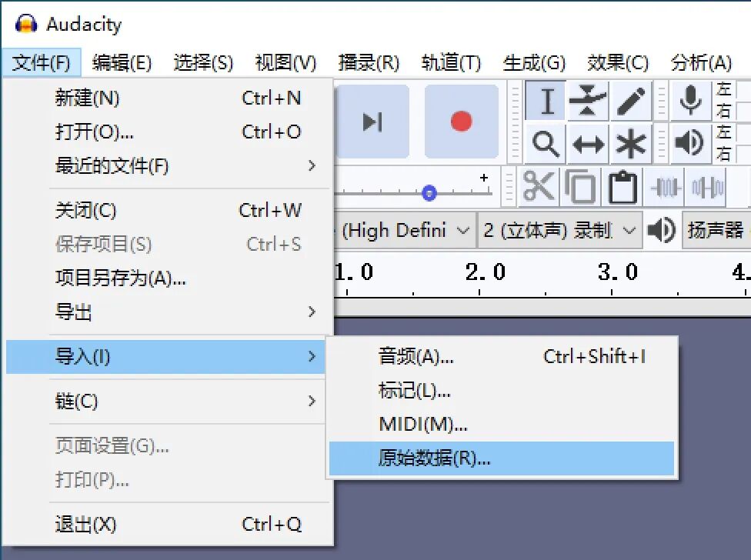This screenshot has height=560, width=751.
Task: Choose 标记(L)... in import submenu
Action: pyautogui.click(x=502, y=391)
